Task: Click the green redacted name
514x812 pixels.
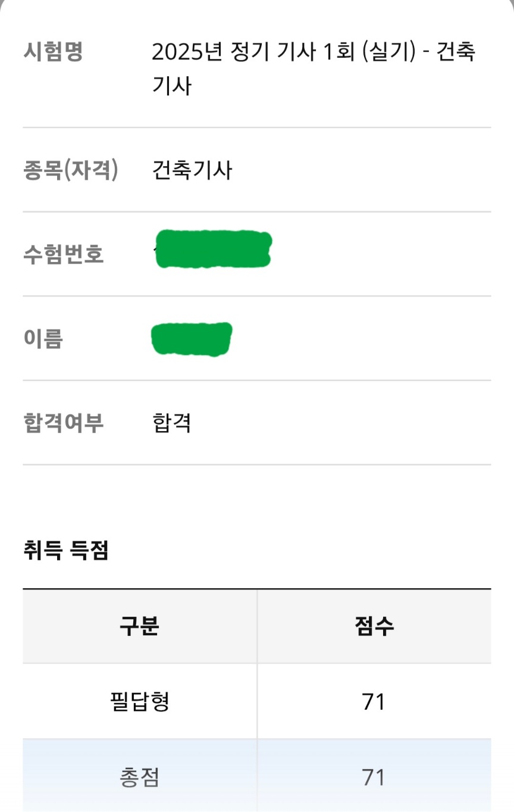Action: click(x=192, y=339)
